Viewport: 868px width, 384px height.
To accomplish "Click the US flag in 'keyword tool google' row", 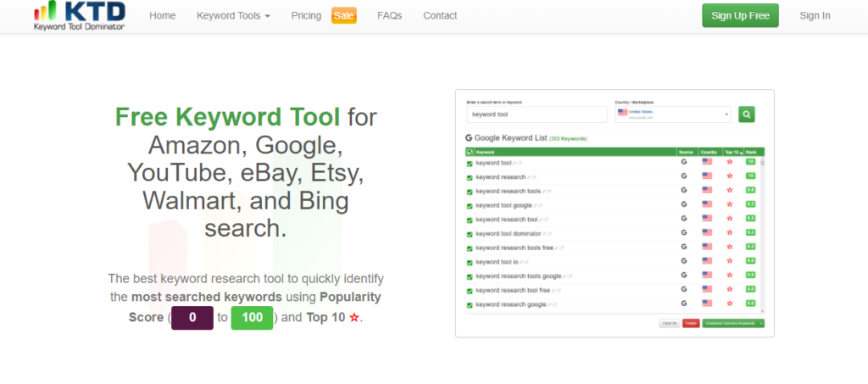I will 707,204.
